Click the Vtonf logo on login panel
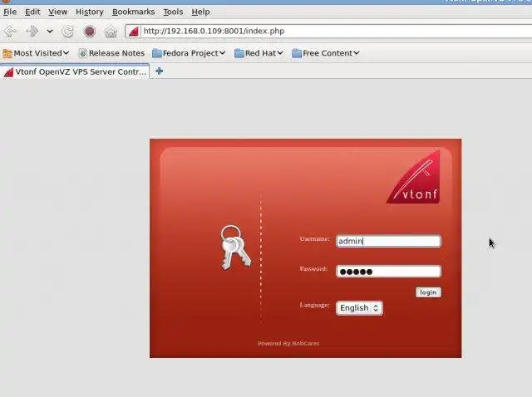 [414, 177]
